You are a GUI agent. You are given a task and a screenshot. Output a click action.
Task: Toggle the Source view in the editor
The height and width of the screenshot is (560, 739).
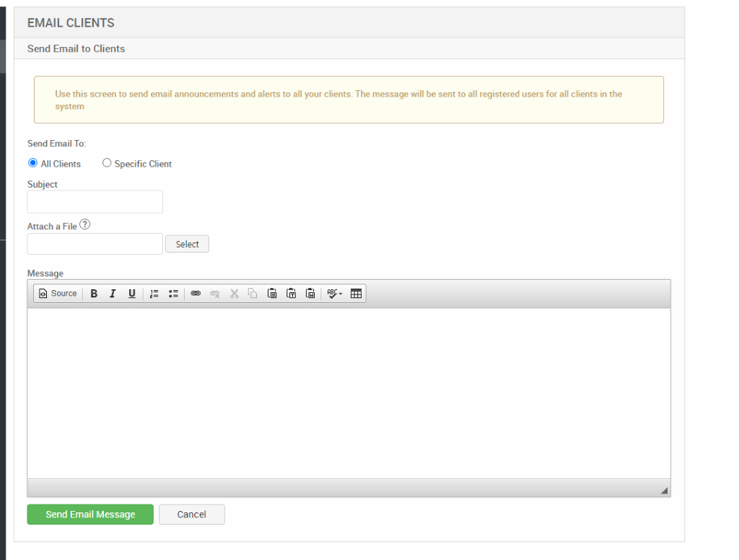pyautogui.click(x=58, y=293)
